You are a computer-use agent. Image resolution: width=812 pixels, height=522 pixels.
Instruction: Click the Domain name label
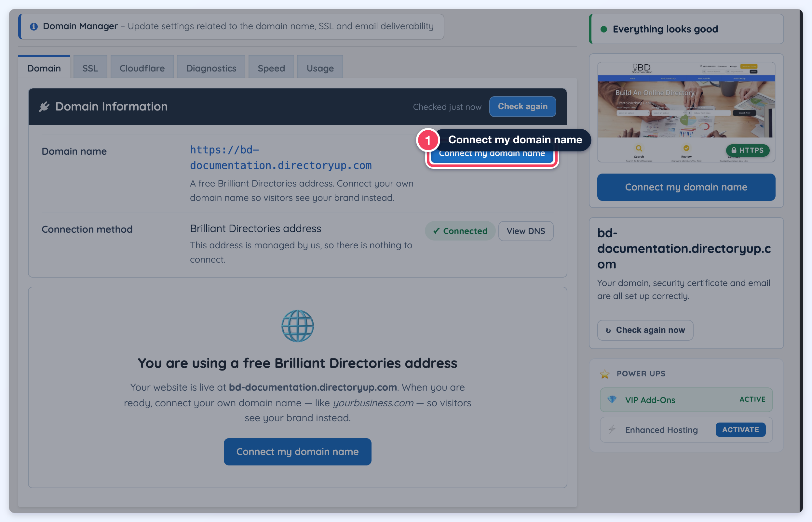(x=74, y=151)
